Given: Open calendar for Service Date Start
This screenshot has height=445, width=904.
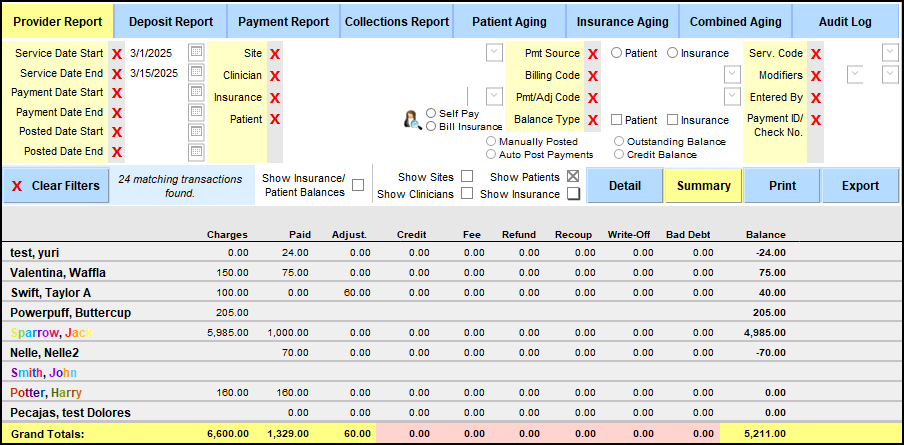Looking at the screenshot, I should click(196, 52).
